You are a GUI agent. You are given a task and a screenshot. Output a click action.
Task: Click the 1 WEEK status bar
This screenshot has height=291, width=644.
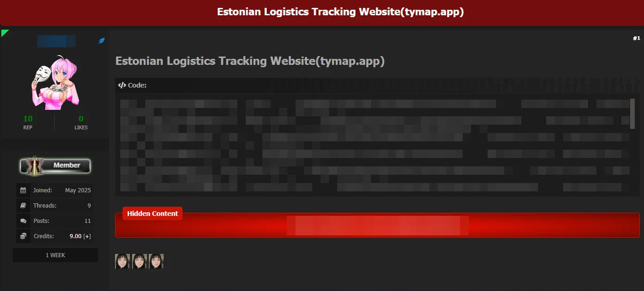point(55,255)
